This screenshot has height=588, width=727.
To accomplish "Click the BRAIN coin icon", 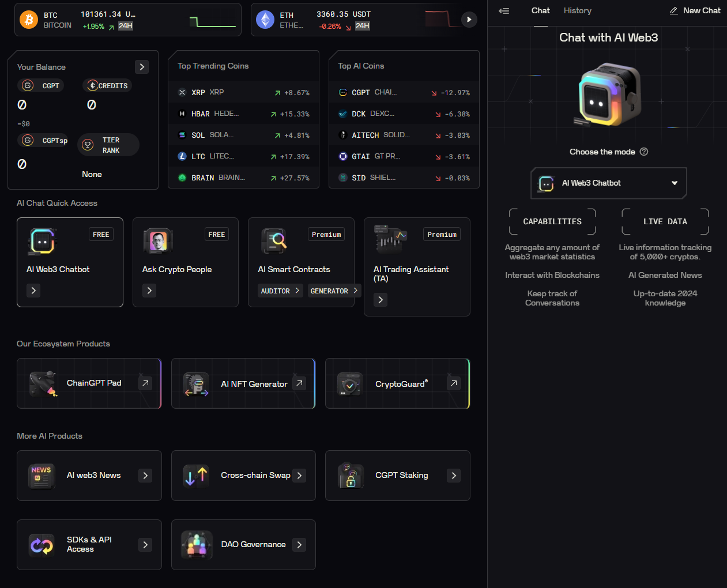I will pyautogui.click(x=182, y=178).
